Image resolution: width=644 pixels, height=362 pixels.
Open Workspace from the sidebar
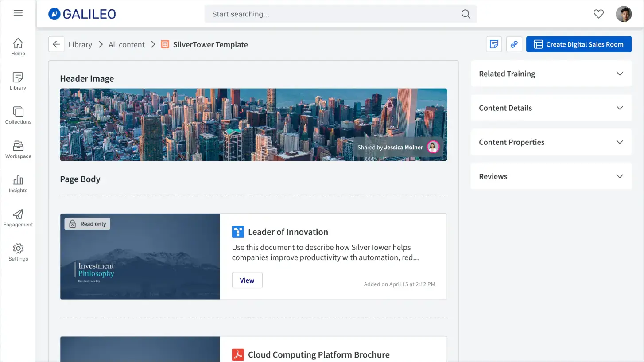coord(18,149)
